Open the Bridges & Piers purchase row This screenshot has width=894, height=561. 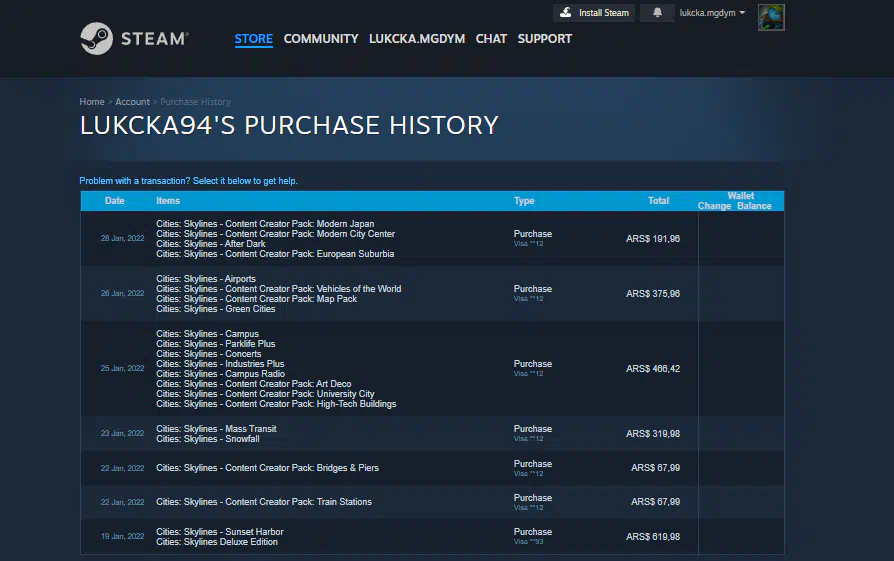point(432,468)
